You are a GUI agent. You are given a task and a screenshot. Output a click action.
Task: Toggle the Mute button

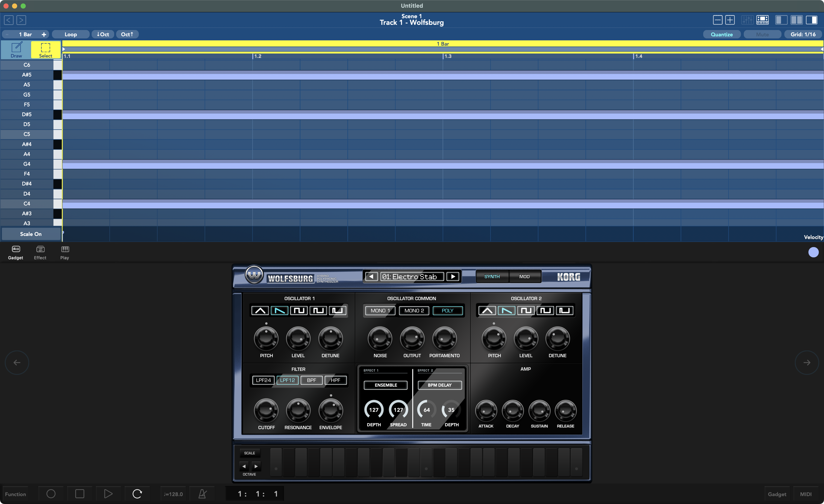click(762, 35)
